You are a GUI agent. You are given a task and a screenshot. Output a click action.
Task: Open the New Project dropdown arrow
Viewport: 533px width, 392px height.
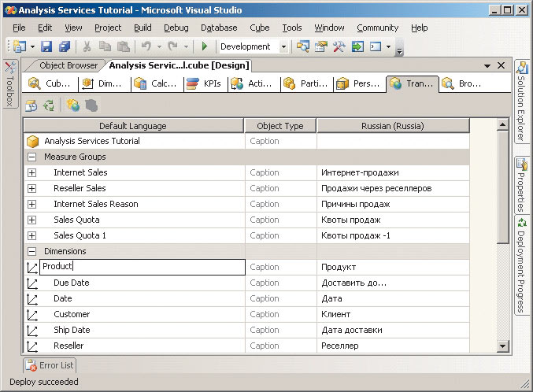click(32, 46)
